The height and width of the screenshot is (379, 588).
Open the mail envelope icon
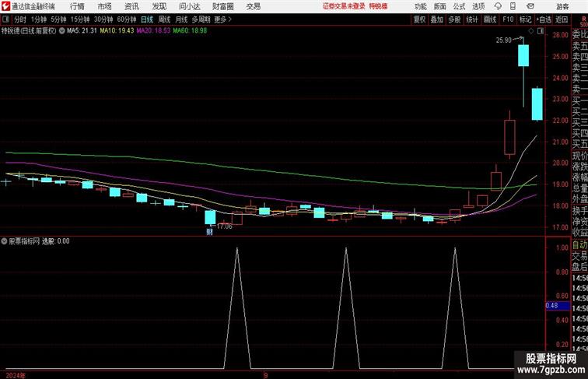pos(530,6)
